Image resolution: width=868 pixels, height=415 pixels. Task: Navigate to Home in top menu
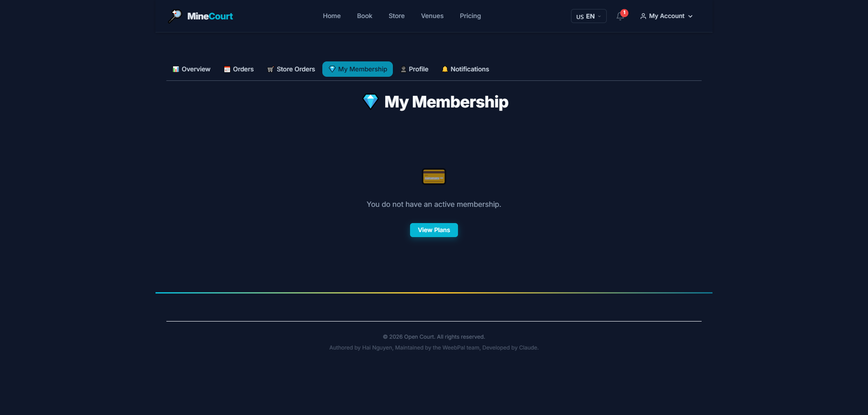click(x=332, y=16)
